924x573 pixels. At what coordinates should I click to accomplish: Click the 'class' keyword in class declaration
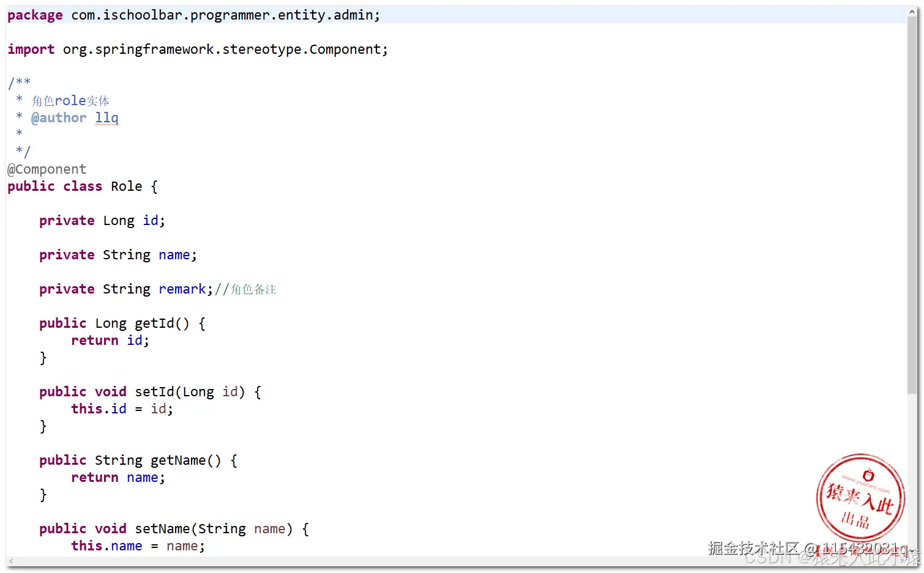click(83, 187)
